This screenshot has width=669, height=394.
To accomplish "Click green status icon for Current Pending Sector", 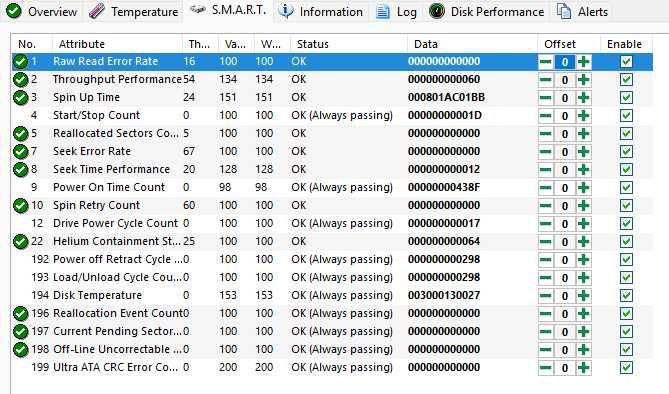I will [x=20, y=331].
